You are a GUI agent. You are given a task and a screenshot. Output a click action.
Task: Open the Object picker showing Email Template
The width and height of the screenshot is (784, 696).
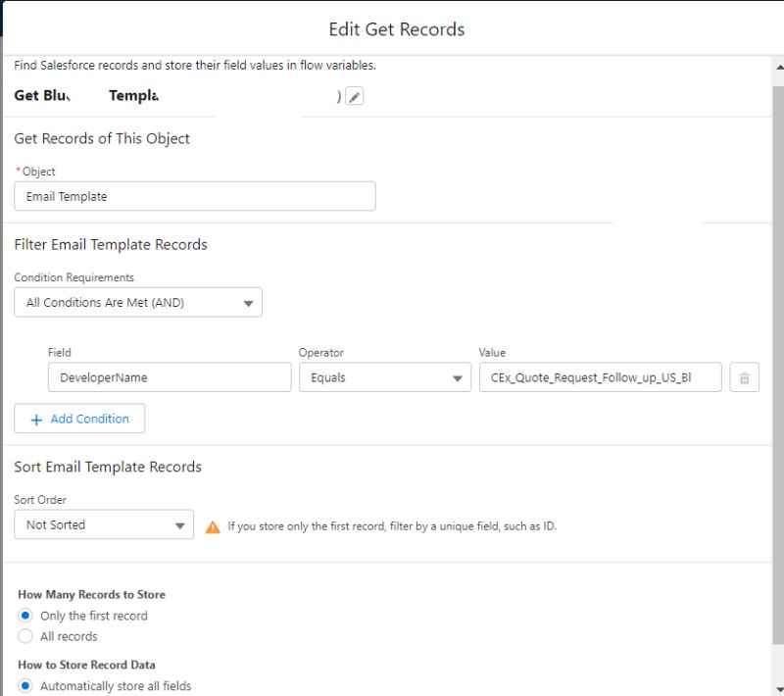pyautogui.click(x=193, y=196)
